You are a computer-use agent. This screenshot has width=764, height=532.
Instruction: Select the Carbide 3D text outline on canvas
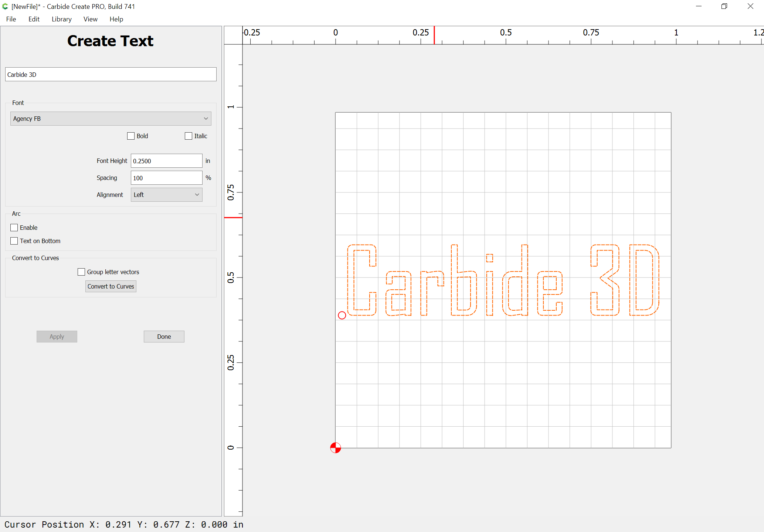[503, 280]
